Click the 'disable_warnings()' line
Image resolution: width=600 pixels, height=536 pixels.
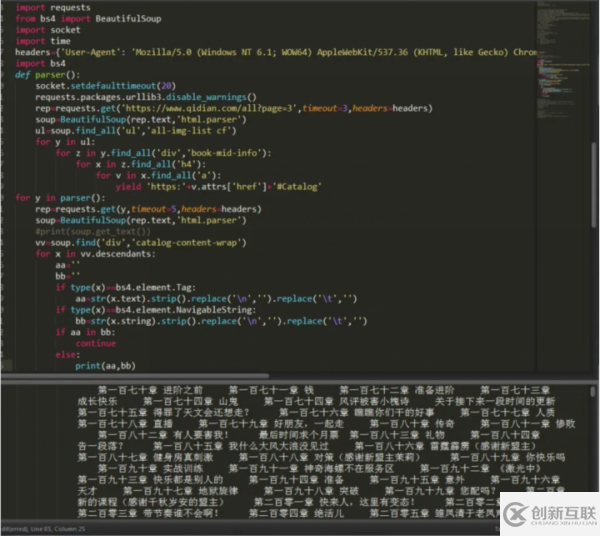(x=146, y=97)
